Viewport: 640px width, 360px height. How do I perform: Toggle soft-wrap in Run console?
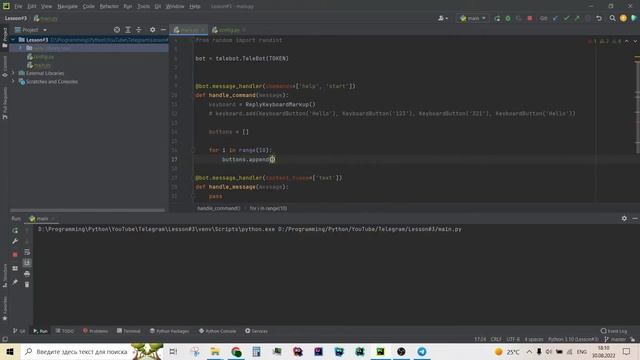[27, 252]
